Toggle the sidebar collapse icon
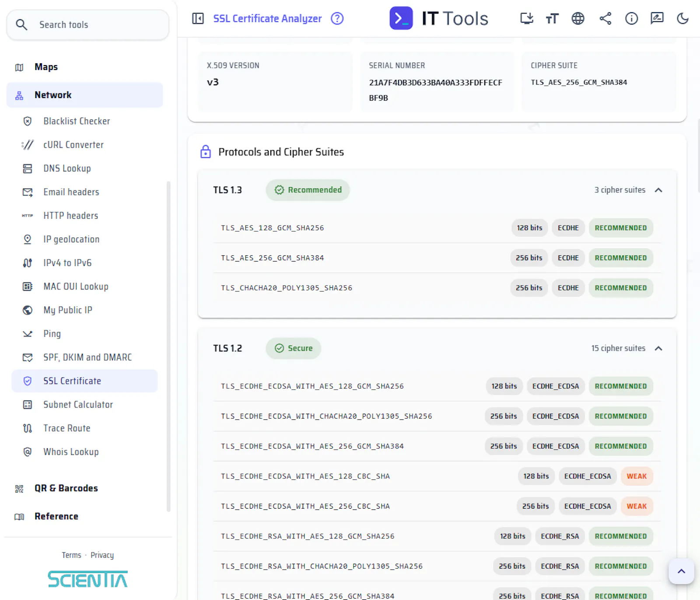Screen dimensions: 700x600 tap(198, 18)
